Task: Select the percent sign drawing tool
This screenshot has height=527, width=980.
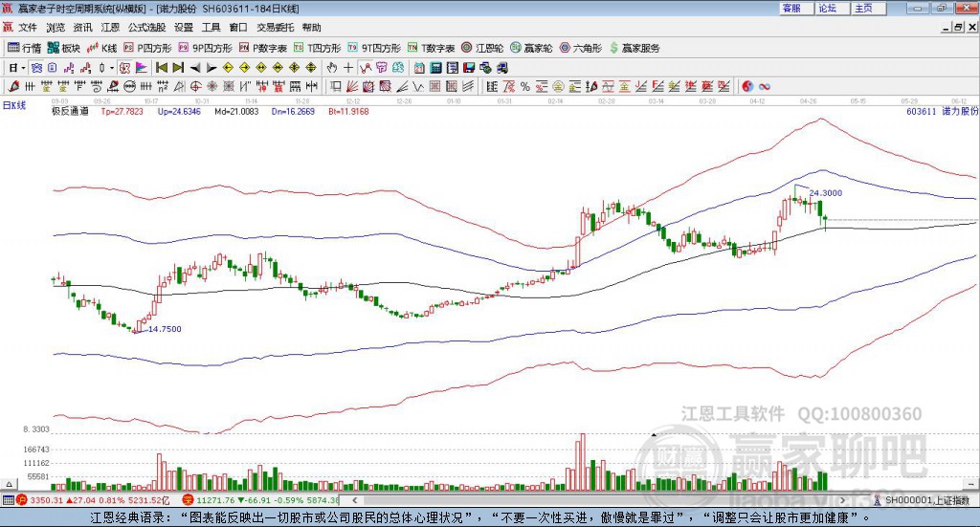Action: tap(525, 87)
